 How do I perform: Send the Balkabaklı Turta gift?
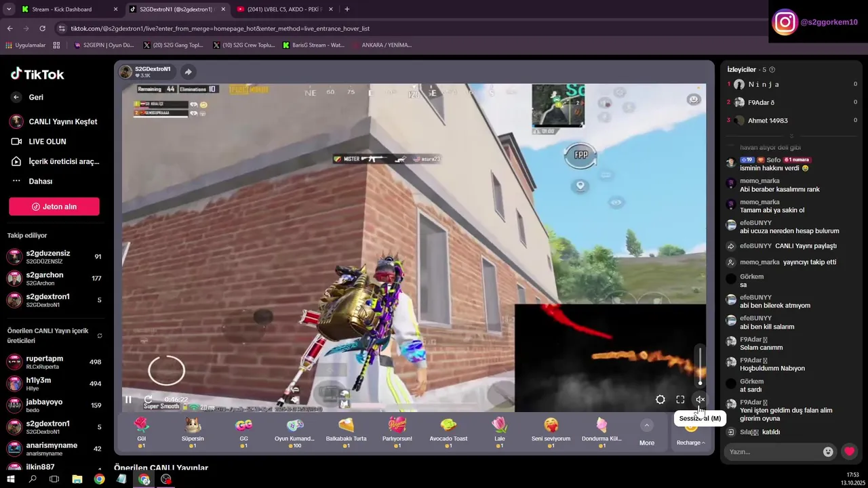(x=346, y=433)
